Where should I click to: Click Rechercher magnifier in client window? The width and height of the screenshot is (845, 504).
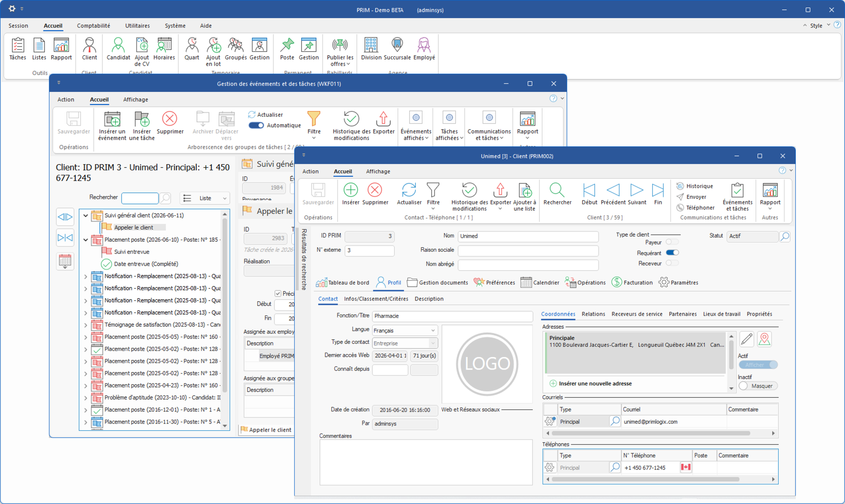click(557, 194)
